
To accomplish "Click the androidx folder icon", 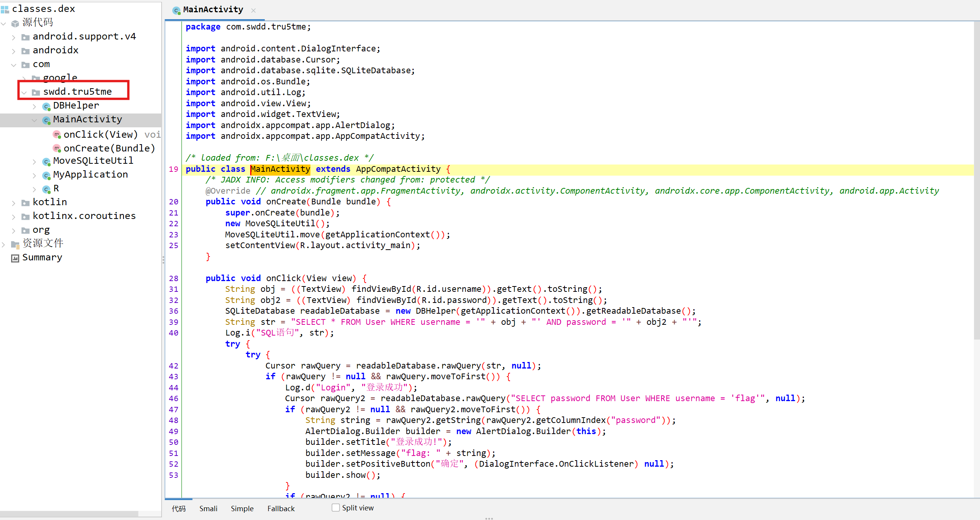I will 25,51.
